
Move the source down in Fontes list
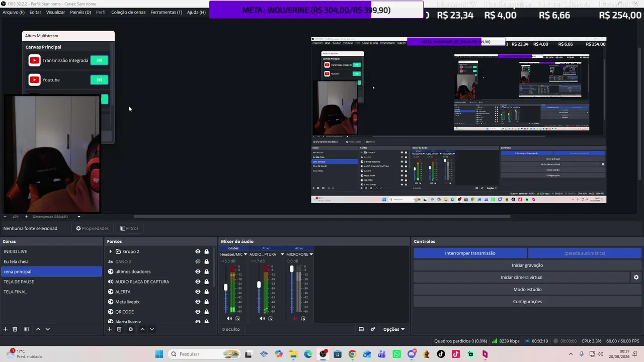coord(152,329)
